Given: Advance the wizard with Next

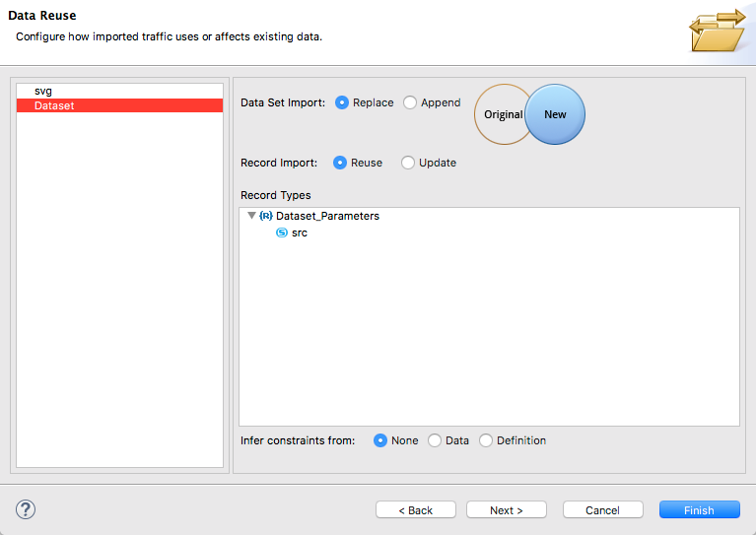Looking at the screenshot, I should pyautogui.click(x=507, y=510).
